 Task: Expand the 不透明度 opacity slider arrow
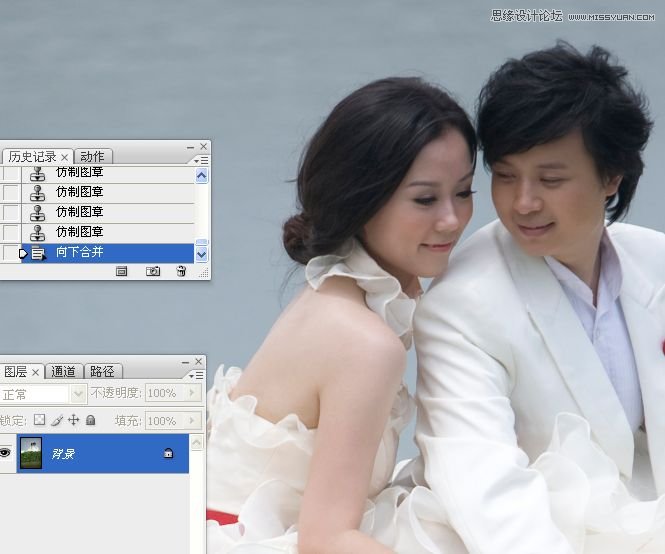coord(195,394)
